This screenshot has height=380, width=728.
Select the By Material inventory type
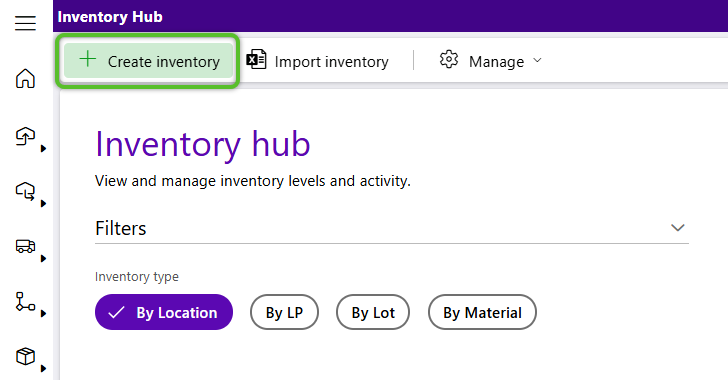[482, 312]
